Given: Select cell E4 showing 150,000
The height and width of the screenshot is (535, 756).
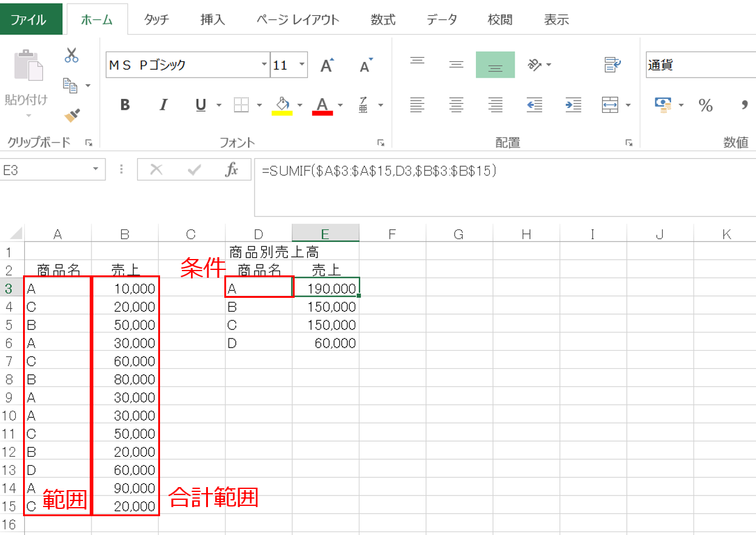Looking at the screenshot, I should click(x=326, y=307).
